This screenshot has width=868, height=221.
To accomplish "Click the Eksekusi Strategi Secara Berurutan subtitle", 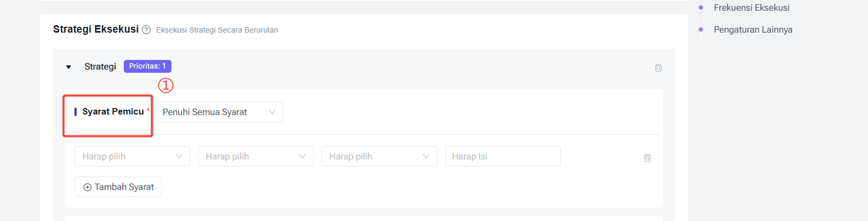I will tap(217, 30).
